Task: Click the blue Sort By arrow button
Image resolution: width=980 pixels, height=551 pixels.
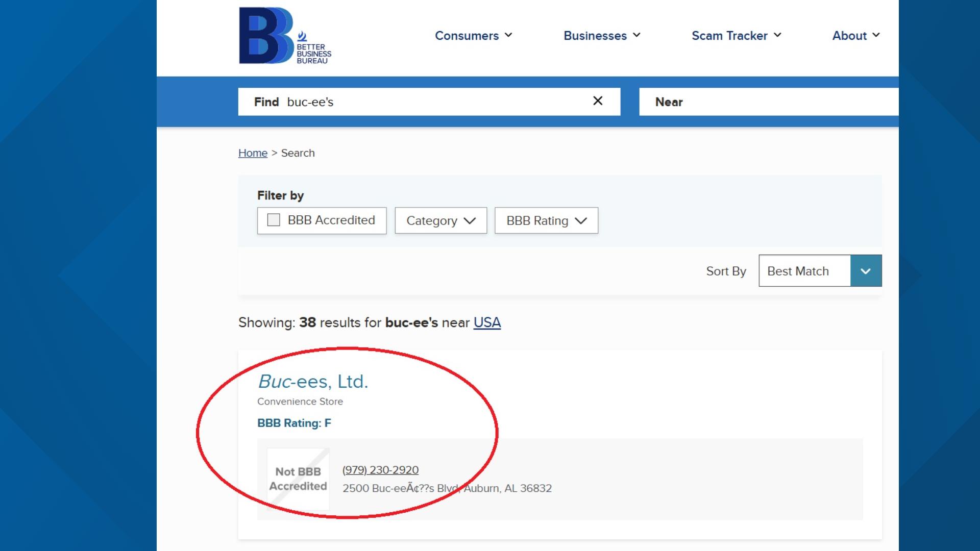Action: coord(866,271)
